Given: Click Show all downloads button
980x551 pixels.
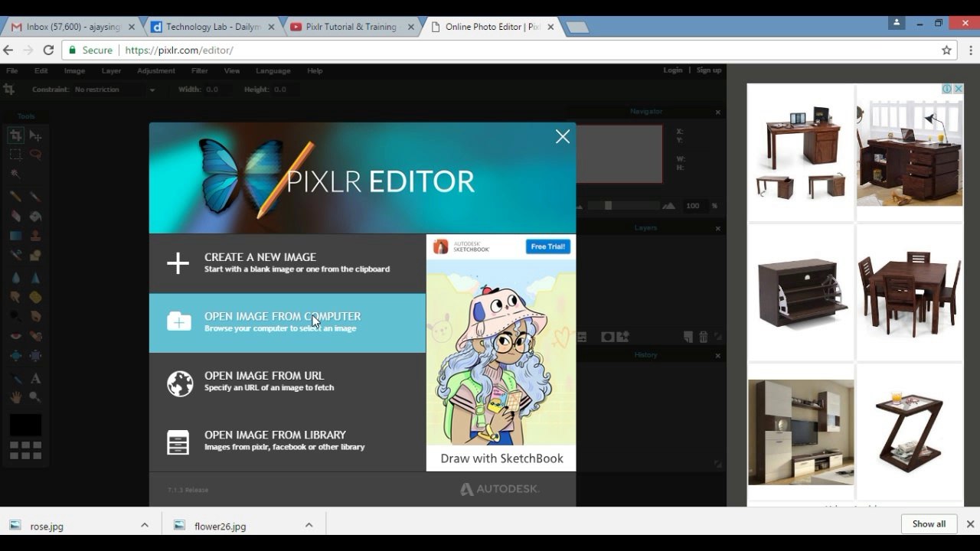Looking at the screenshot, I should (x=929, y=524).
